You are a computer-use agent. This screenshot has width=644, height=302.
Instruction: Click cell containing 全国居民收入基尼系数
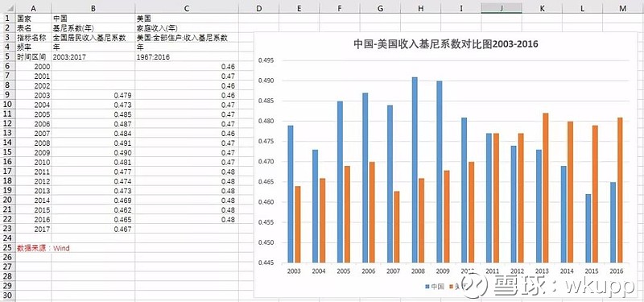93,38
